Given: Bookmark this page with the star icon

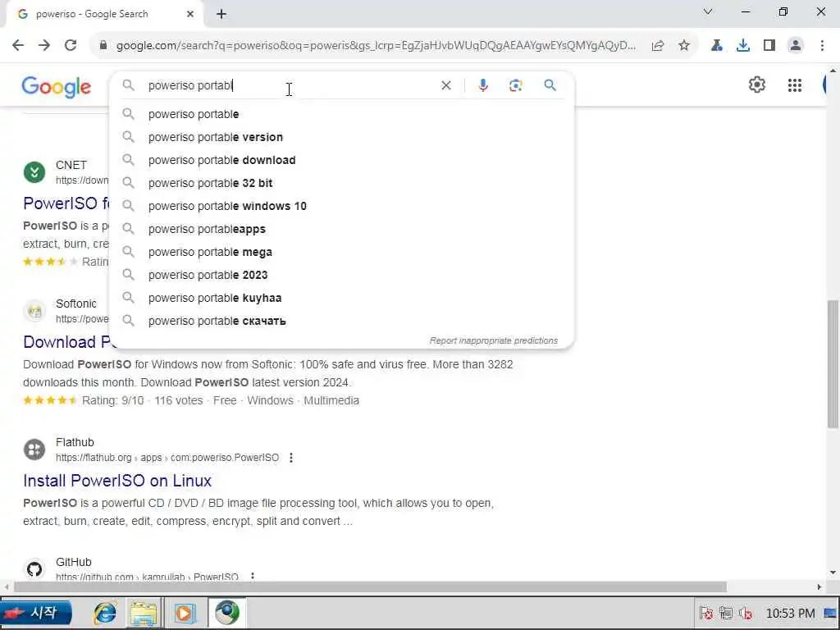Looking at the screenshot, I should tap(684, 46).
